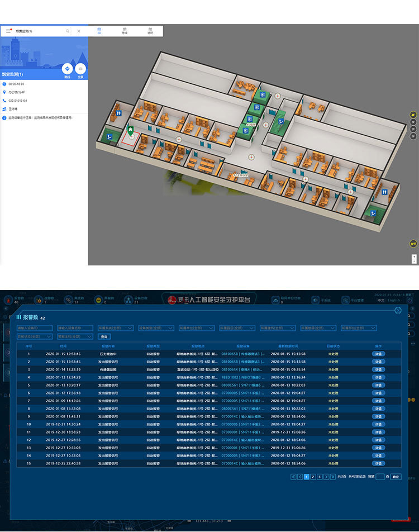
Task: Click the restroom icon in the left wing of the floor plan
Action: click(119, 113)
